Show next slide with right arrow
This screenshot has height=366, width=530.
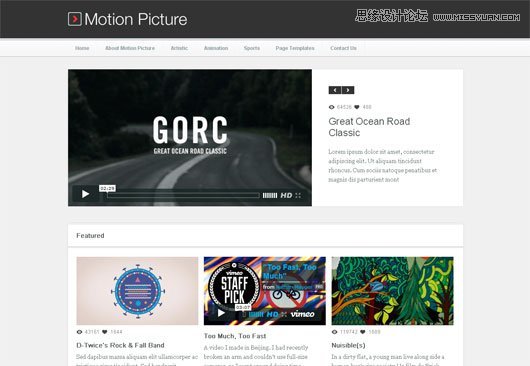tap(348, 90)
